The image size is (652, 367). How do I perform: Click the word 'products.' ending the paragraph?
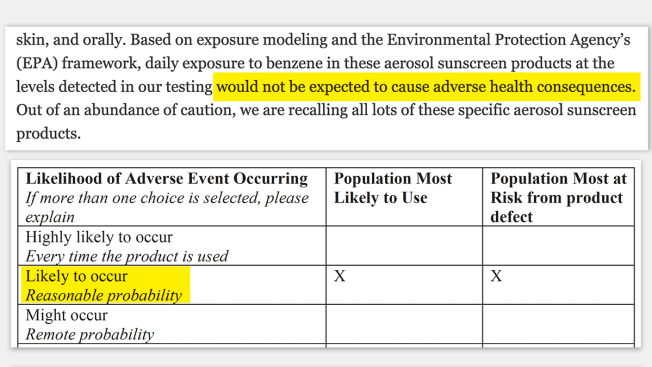coord(48,133)
